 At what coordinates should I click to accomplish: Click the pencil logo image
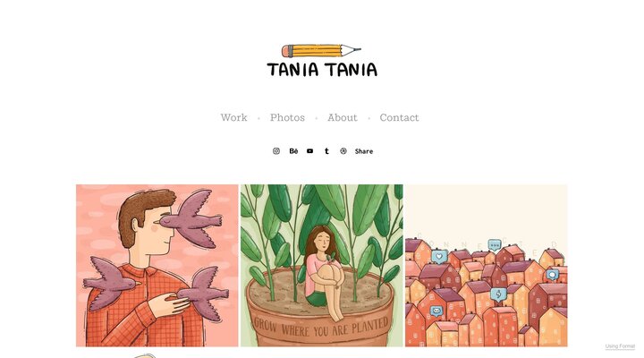pyautogui.click(x=322, y=51)
